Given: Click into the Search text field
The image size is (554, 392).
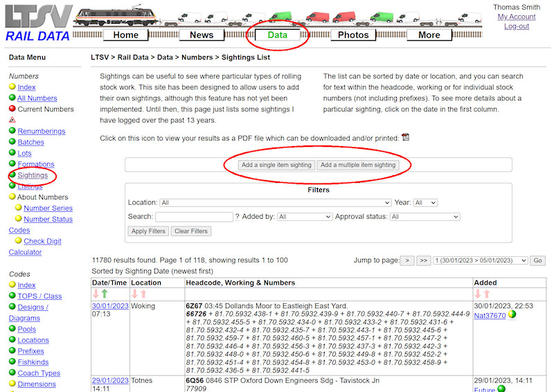Looking at the screenshot, I should coord(194,217).
